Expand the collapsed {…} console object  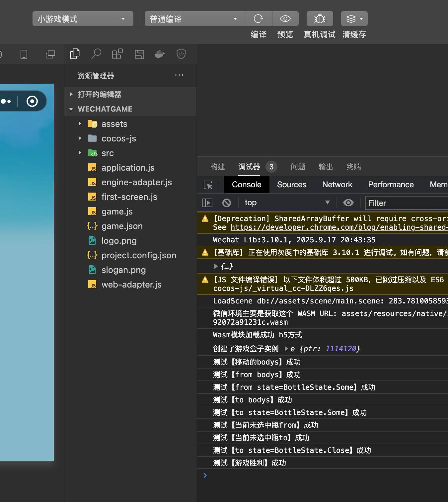216,266
